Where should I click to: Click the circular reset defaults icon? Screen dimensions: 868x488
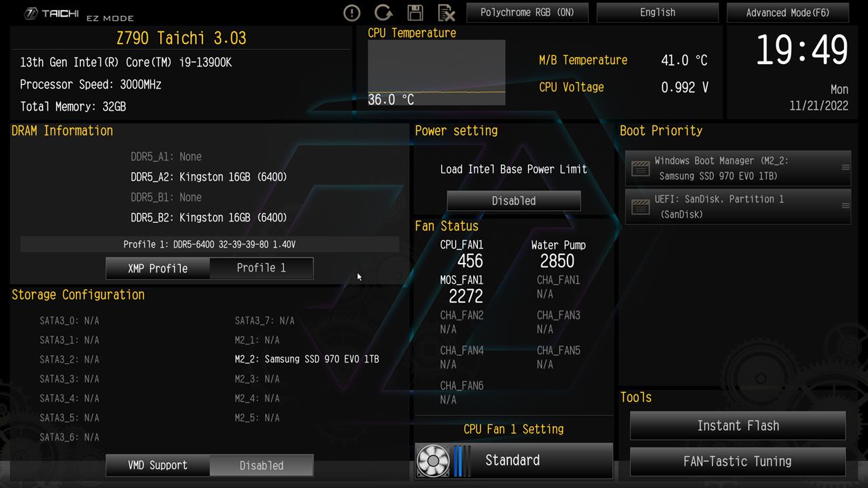(383, 13)
